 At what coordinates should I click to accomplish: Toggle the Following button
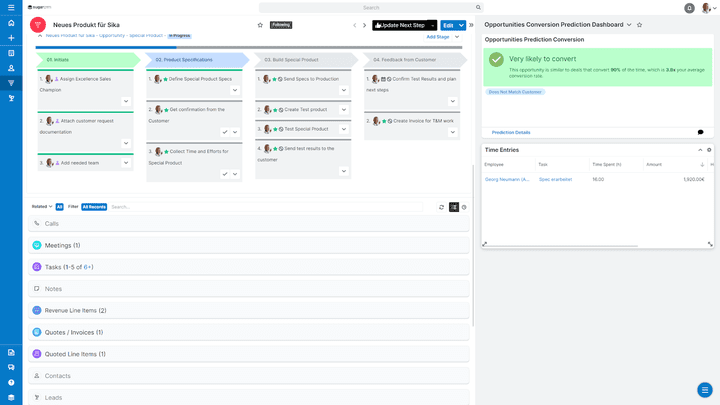(281, 25)
